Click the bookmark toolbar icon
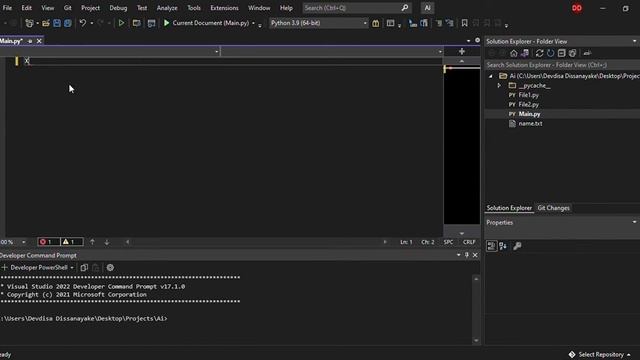Image resolution: width=640 pixels, height=360 pixels. 464,23
